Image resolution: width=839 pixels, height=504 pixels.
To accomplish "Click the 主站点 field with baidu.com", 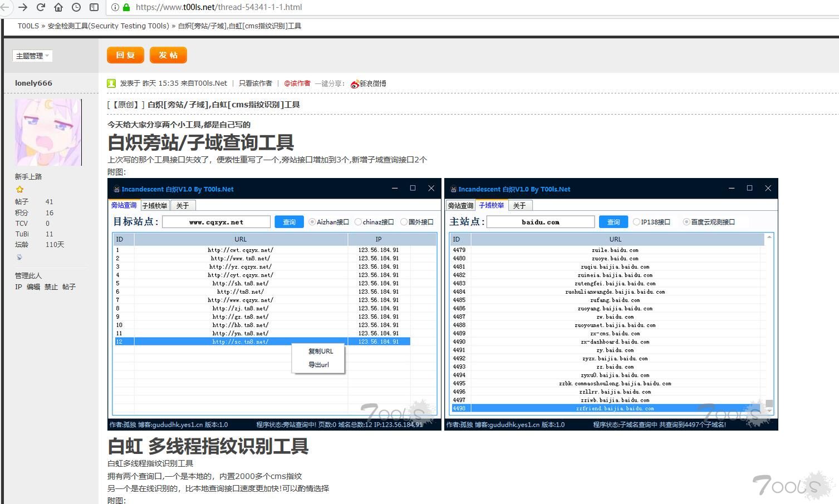I will click(x=541, y=222).
